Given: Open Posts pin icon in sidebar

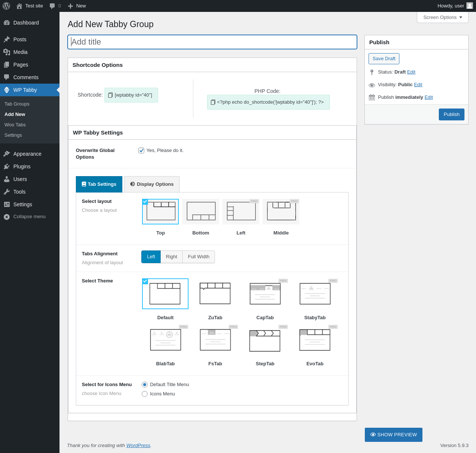Looking at the screenshot, I should [7, 39].
